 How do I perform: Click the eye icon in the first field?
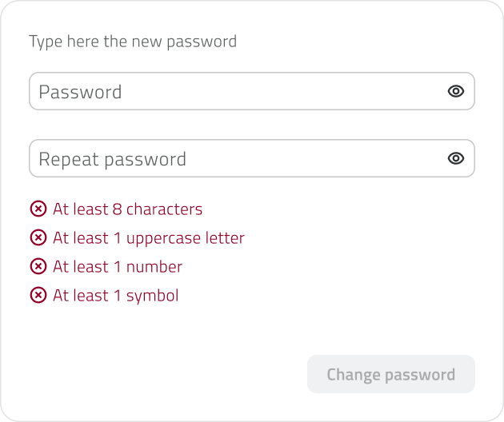[x=455, y=91]
